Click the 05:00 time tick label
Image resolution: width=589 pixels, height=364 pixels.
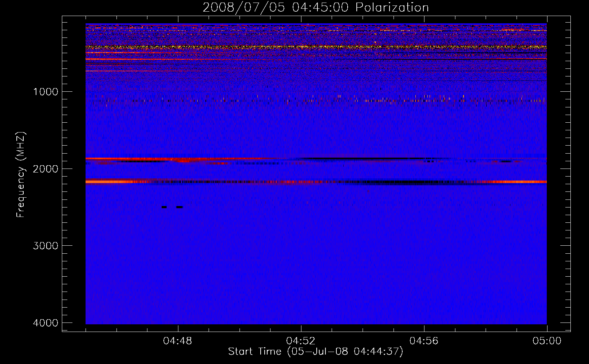[x=547, y=341]
